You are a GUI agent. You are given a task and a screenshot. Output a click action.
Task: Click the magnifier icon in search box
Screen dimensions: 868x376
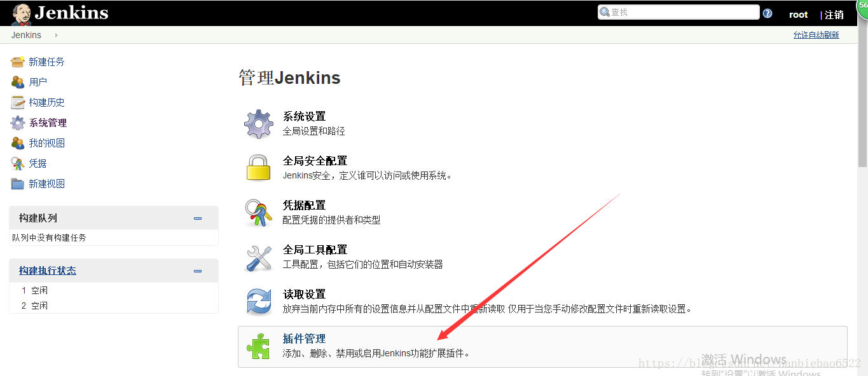point(605,13)
